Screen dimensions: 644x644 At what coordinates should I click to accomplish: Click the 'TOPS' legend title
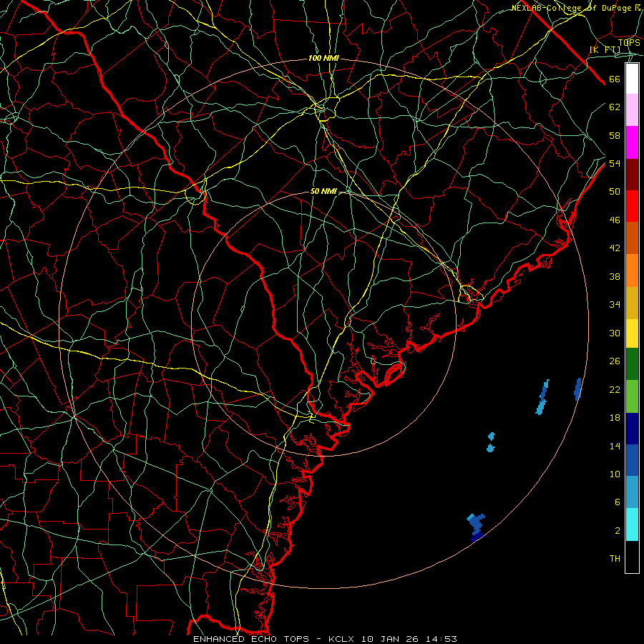click(x=629, y=42)
